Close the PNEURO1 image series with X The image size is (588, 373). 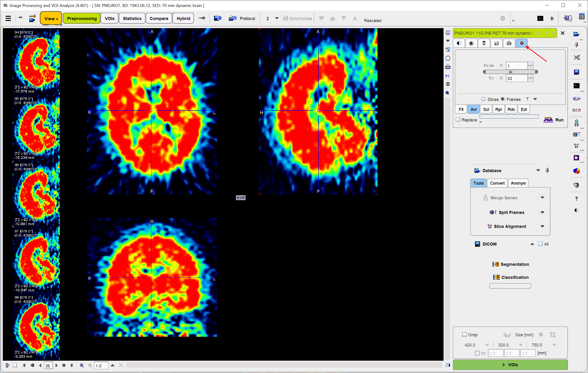(x=563, y=33)
